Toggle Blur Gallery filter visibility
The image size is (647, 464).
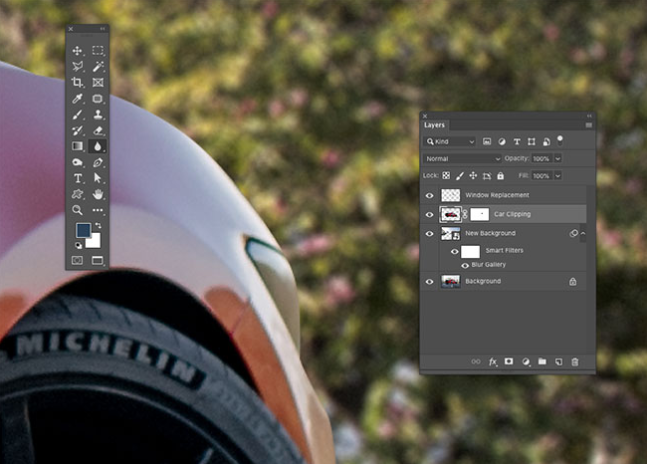[465, 265]
